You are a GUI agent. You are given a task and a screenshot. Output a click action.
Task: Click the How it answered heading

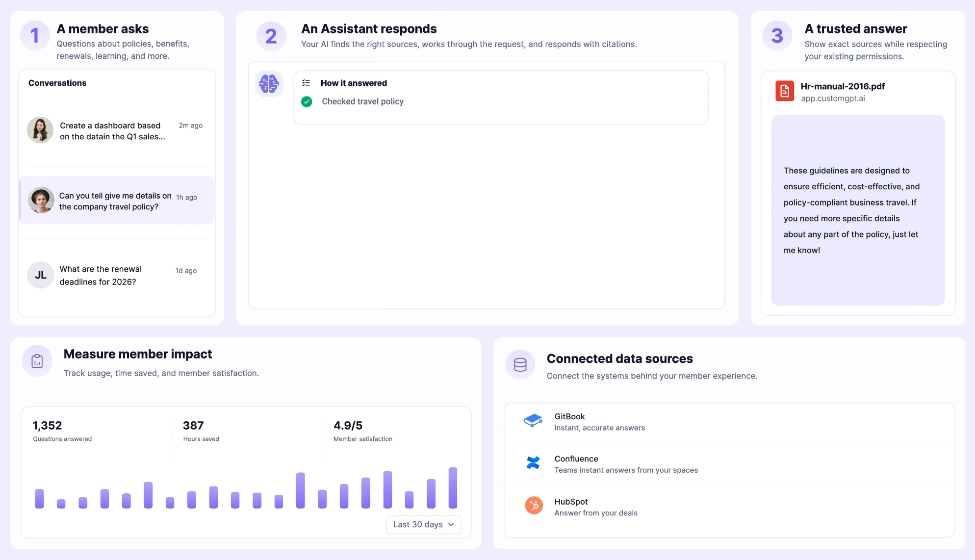coord(354,83)
